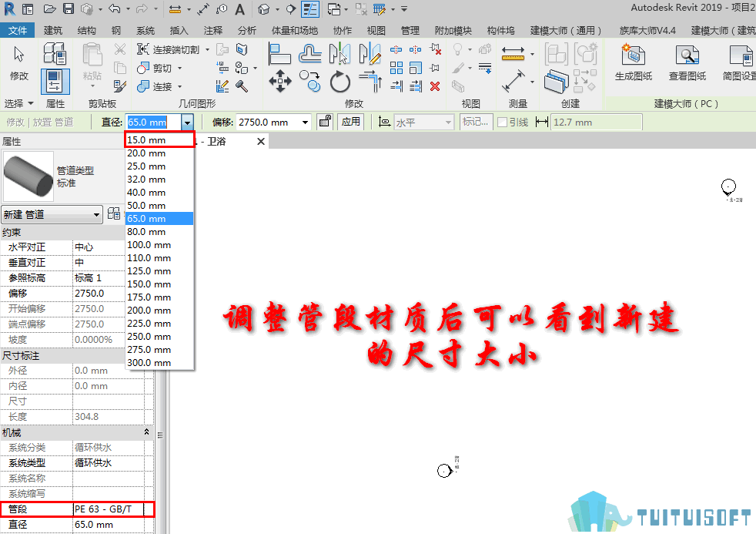This screenshot has width=756, height=534.
Task: Click the pipe type preview thumbnail
Action: [28, 176]
